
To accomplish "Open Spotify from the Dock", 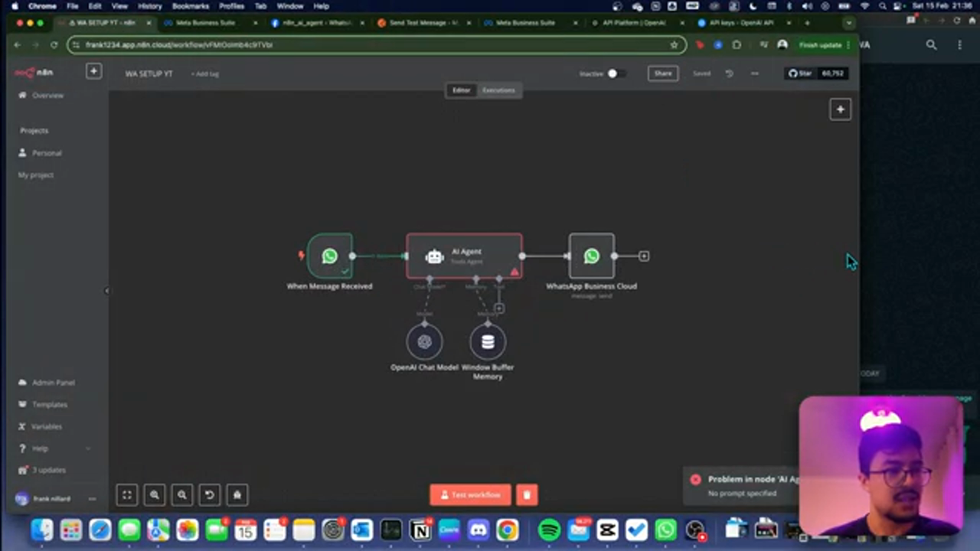I will 549,530.
